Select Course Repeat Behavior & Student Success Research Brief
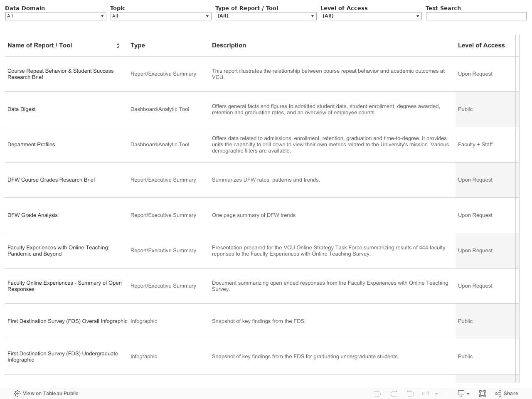Image resolution: width=532 pixels, height=399 pixels. tap(61, 74)
